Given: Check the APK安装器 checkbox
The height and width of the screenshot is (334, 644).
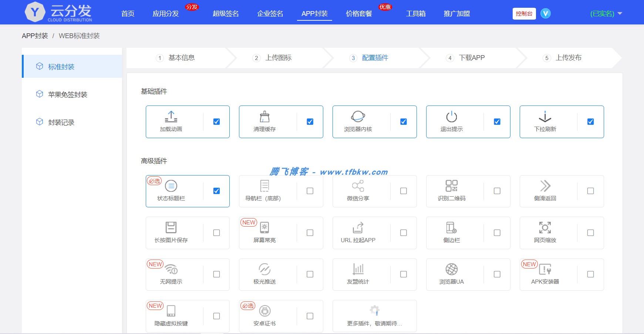Looking at the screenshot, I should pyautogui.click(x=591, y=274).
